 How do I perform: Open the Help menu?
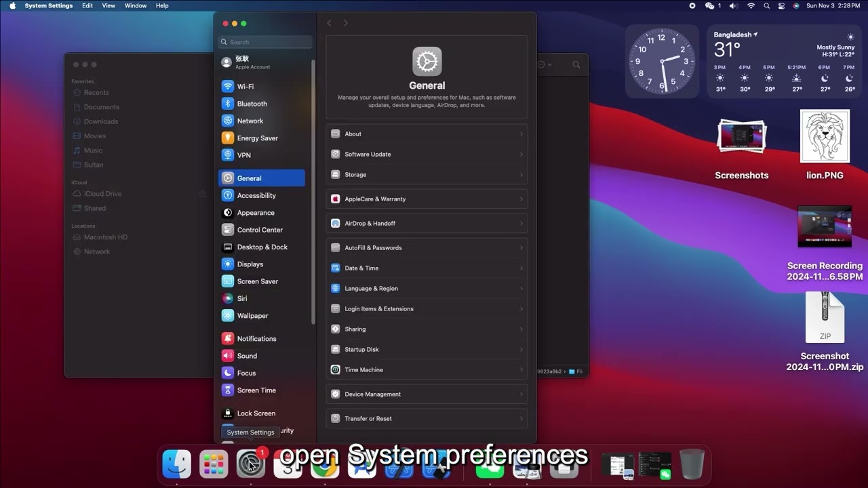click(162, 5)
